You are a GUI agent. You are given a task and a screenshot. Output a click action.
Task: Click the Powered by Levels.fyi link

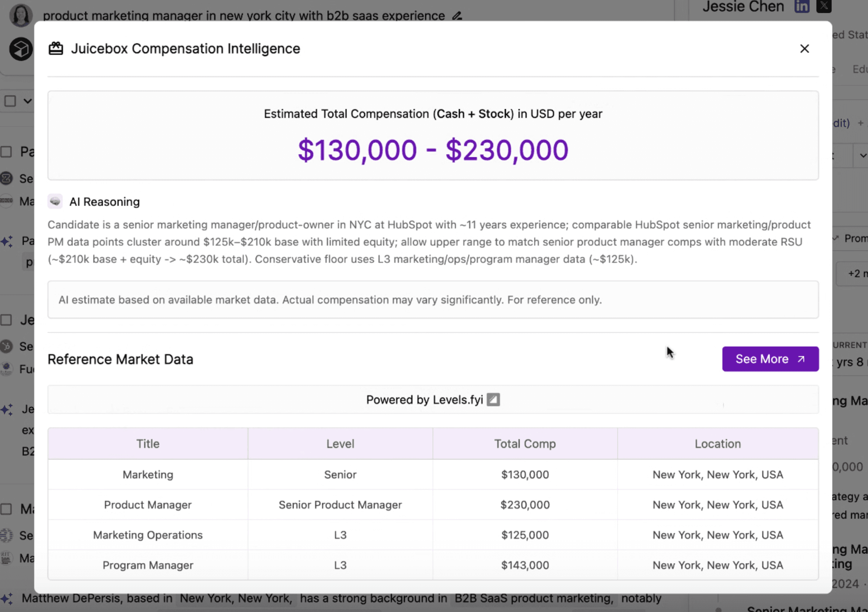(x=424, y=400)
